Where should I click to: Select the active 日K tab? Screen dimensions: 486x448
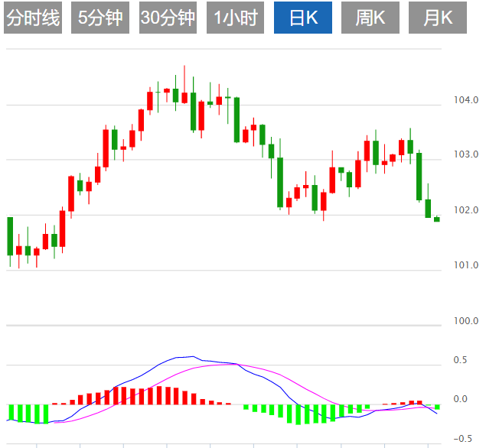click(303, 18)
